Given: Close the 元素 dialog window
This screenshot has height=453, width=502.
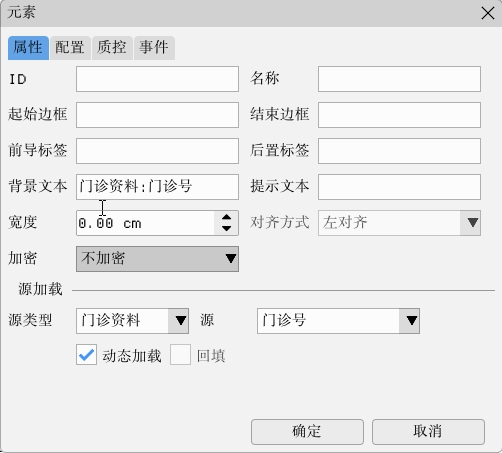Looking at the screenshot, I should tap(488, 13).
